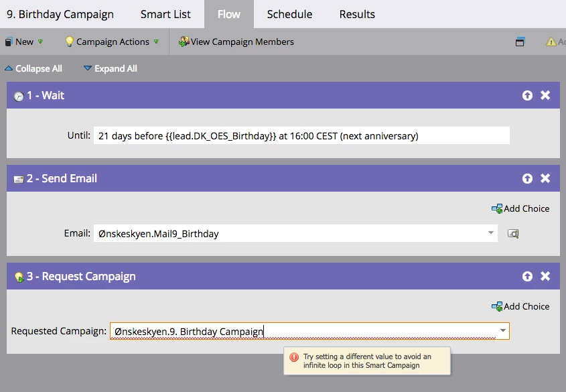Click the yellow warning triangle icon
The height and width of the screenshot is (392, 566).
tap(551, 42)
